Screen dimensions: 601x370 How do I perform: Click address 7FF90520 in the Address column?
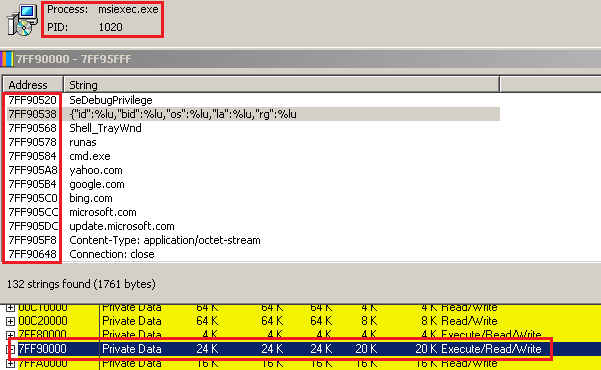tap(33, 100)
